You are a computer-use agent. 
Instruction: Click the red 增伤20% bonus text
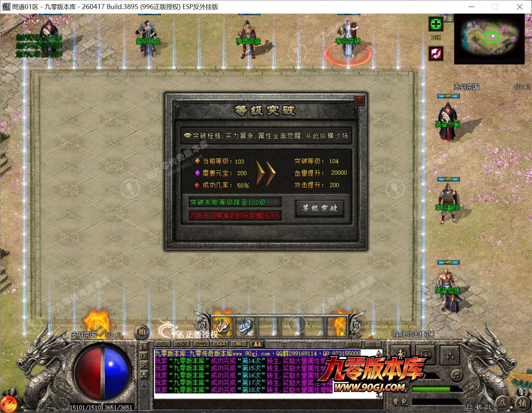pyautogui.click(x=235, y=216)
